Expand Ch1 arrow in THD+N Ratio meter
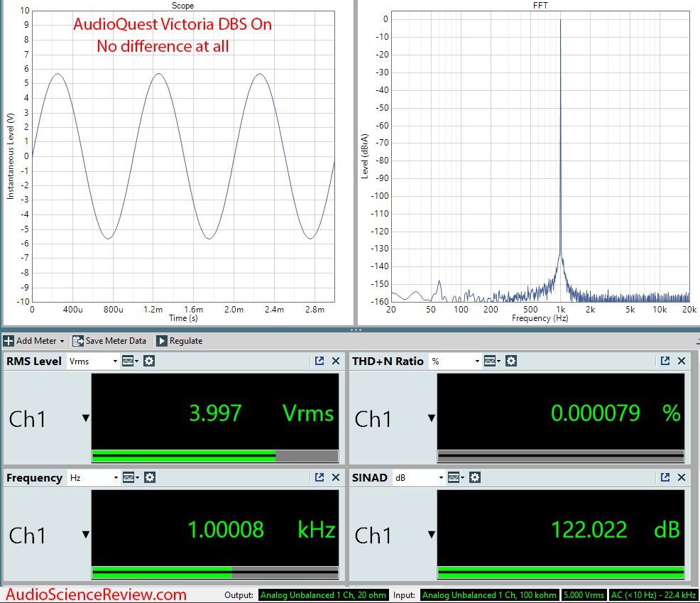The image size is (700, 603). (x=431, y=418)
